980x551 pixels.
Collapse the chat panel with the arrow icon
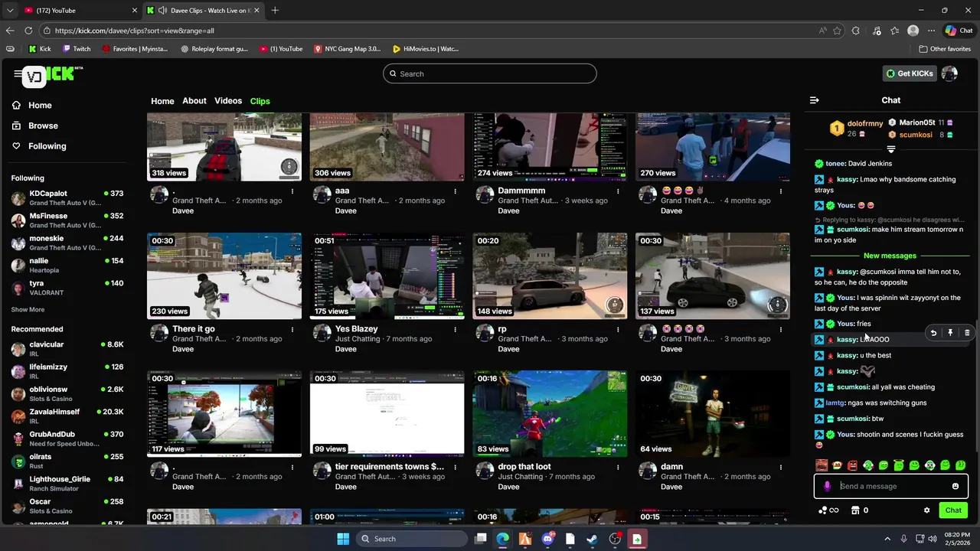point(815,100)
